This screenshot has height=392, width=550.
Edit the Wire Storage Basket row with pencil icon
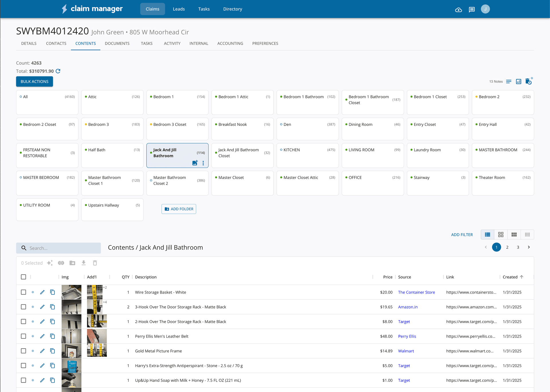[x=42, y=292]
